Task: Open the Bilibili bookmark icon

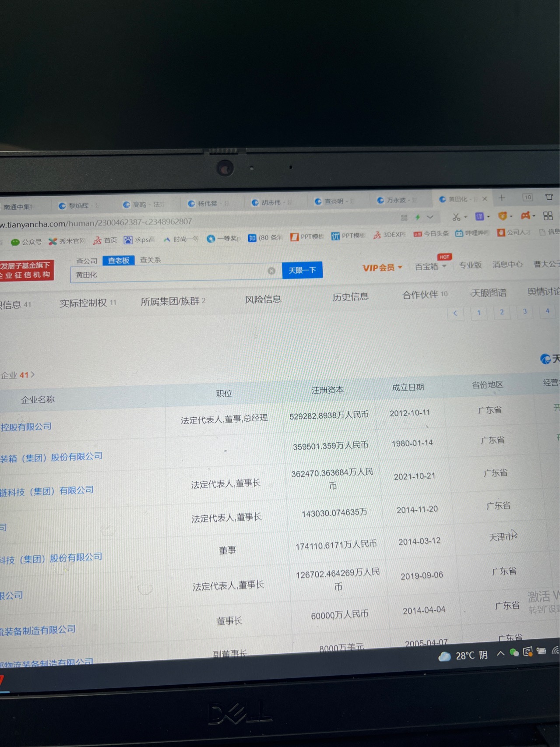Action: click(459, 233)
